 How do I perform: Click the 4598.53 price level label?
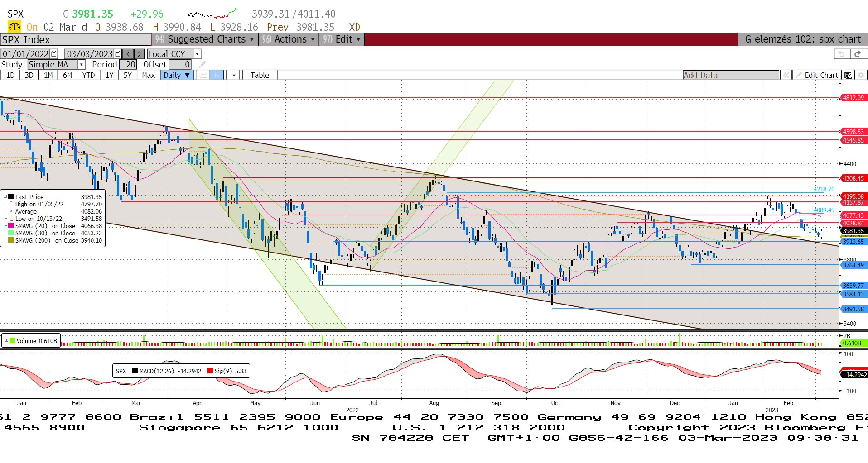[853, 132]
